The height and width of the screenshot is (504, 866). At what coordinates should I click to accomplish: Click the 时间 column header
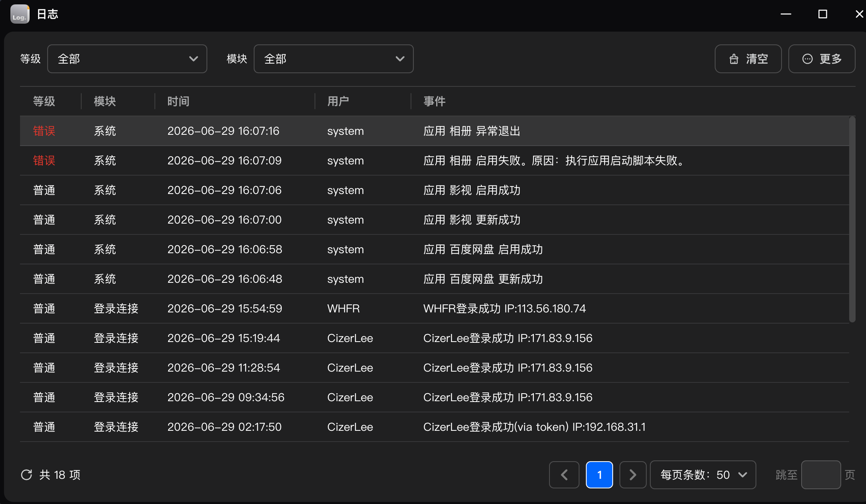pos(178,101)
